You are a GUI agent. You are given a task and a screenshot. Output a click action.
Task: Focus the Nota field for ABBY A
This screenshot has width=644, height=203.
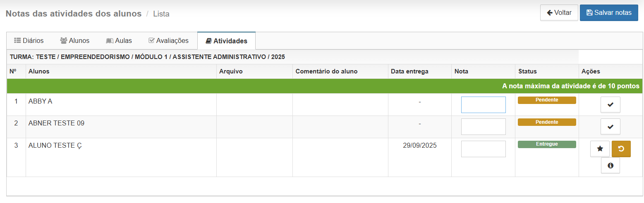pos(483,105)
